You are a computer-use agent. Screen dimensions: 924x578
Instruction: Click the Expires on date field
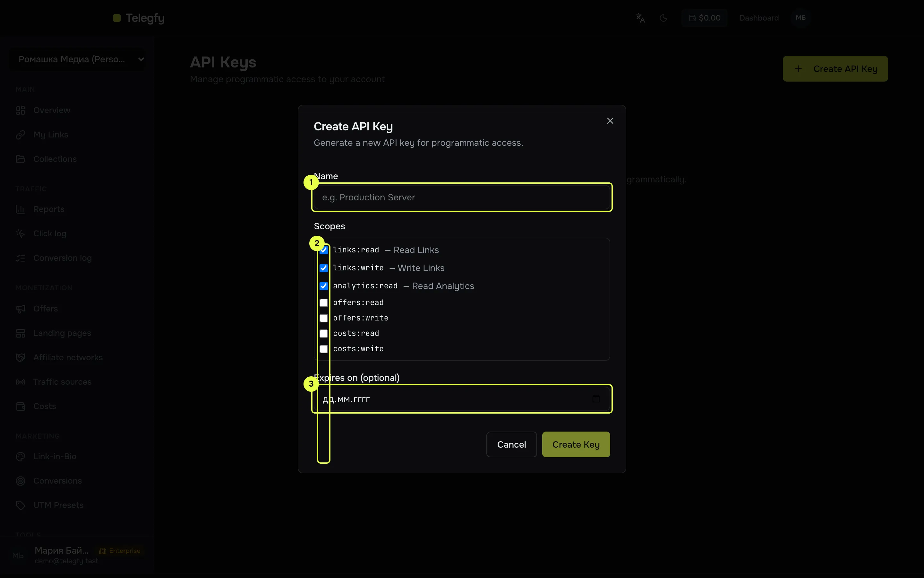tap(462, 399)
